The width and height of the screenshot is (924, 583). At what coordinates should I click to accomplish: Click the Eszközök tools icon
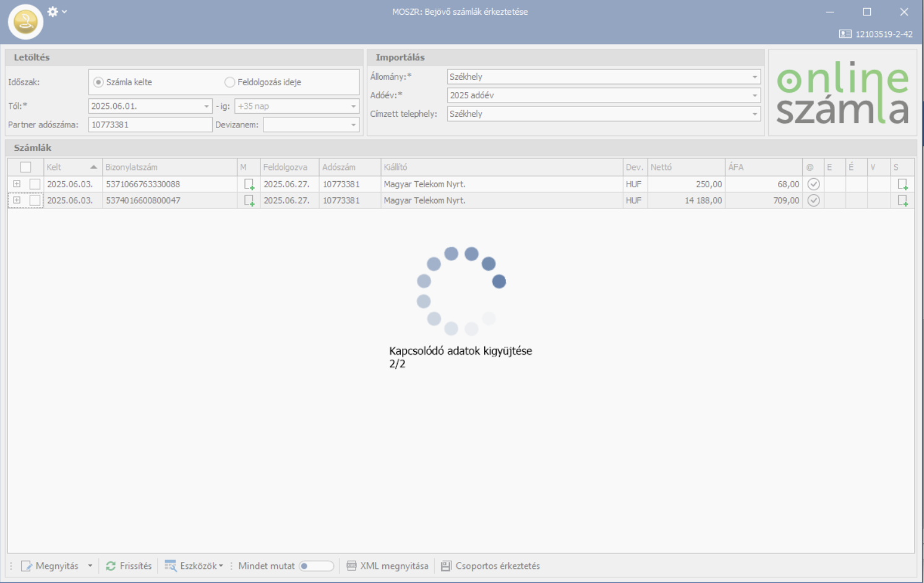tap(170, 566)
